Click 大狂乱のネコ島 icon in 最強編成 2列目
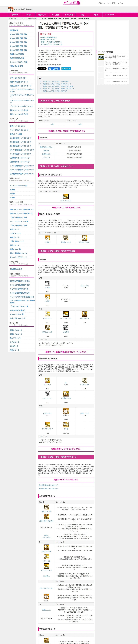The width and height of the screenshot is (138, 644). click(x=84, y=314)
